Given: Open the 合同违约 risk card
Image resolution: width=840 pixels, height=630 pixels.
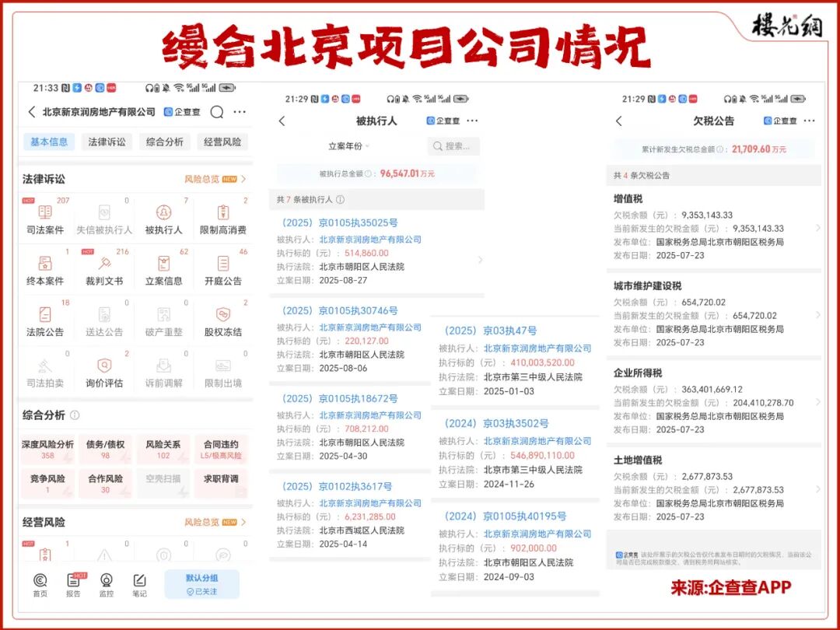Looking at the screenshot, I should point(221,450).
